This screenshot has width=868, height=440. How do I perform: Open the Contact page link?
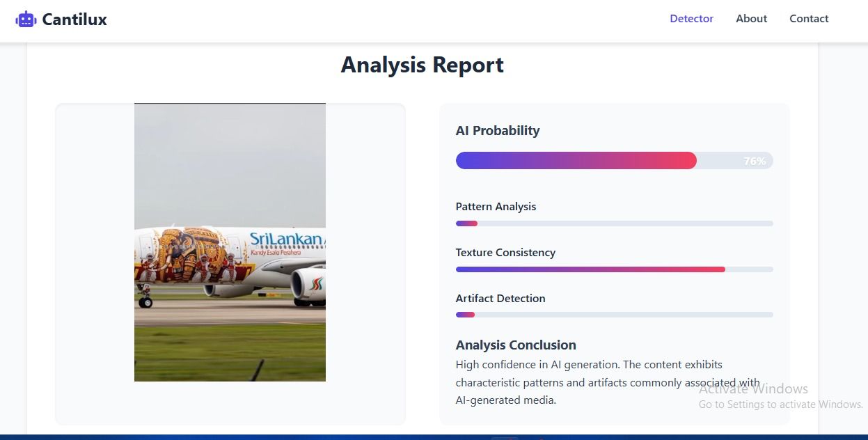[x=809, y=19]
